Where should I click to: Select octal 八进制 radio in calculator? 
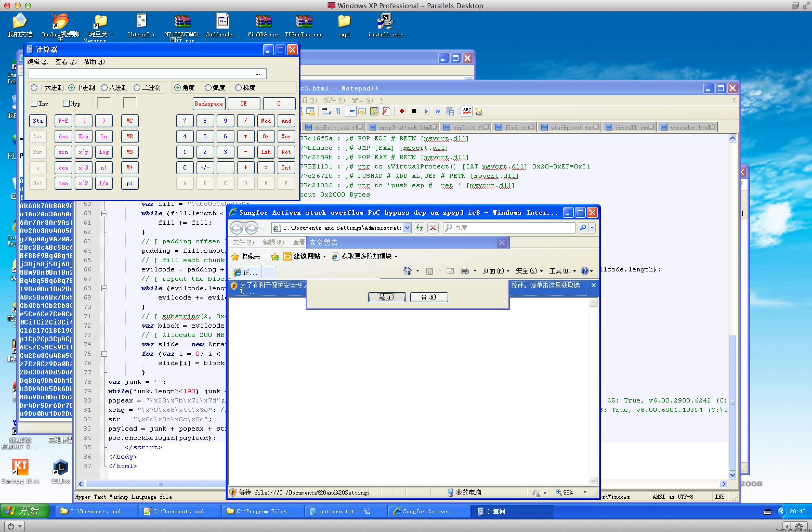(114, 88)
